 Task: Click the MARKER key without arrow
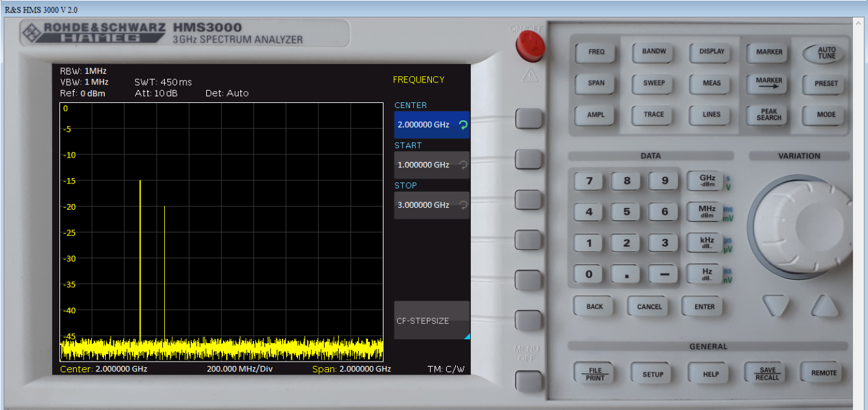tap(769, 52)
